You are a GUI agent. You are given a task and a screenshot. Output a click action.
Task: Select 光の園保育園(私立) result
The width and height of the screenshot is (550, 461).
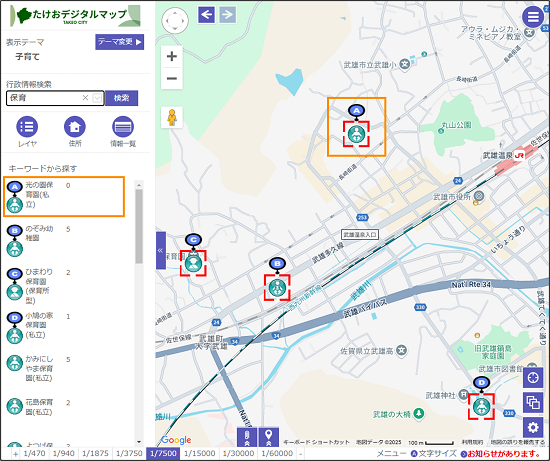click(x=64, y=196)
